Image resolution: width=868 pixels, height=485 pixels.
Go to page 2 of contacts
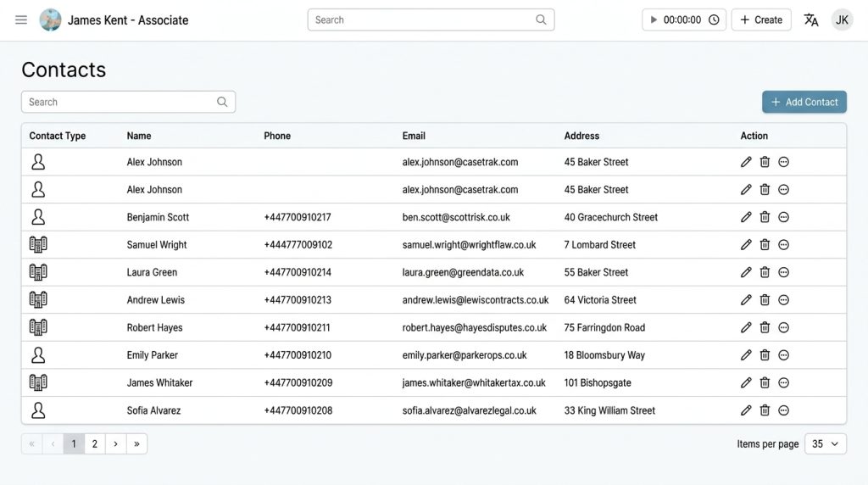point(94,443)
